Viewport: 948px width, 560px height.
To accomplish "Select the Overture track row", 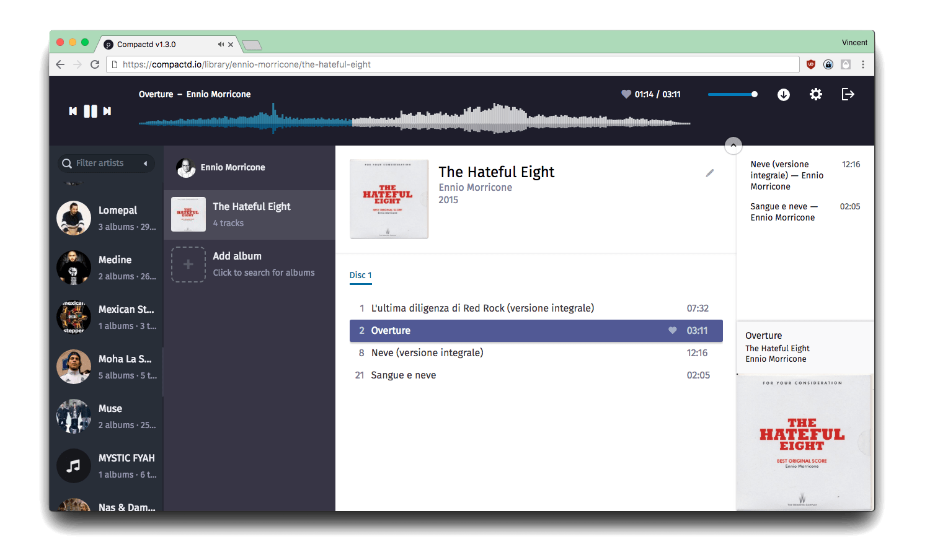I will coord(536,330).
